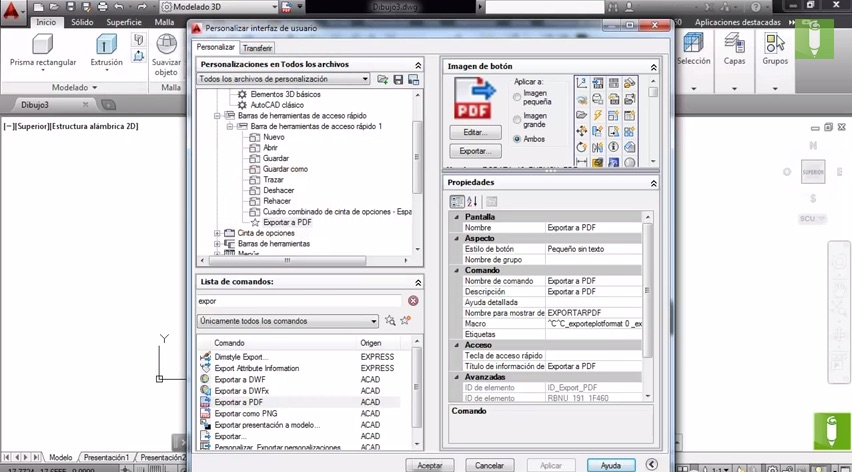Click the Editar... button
852x472 pixels.
pyautogui.click(x=475, y=132)
